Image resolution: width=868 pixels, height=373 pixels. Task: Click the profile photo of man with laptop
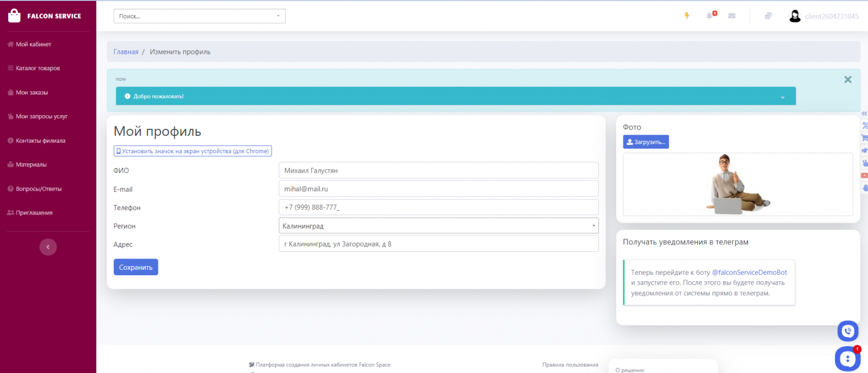point(738,185)
